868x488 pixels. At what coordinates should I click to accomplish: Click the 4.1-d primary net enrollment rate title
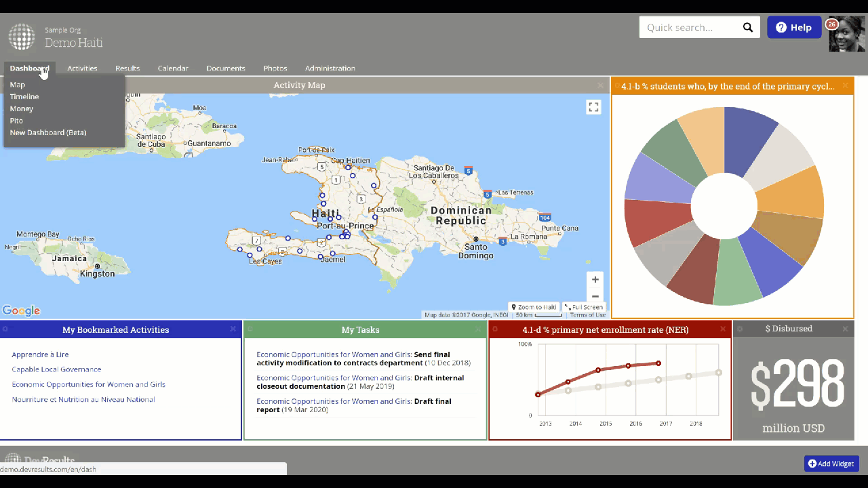(x=606, y=329)
